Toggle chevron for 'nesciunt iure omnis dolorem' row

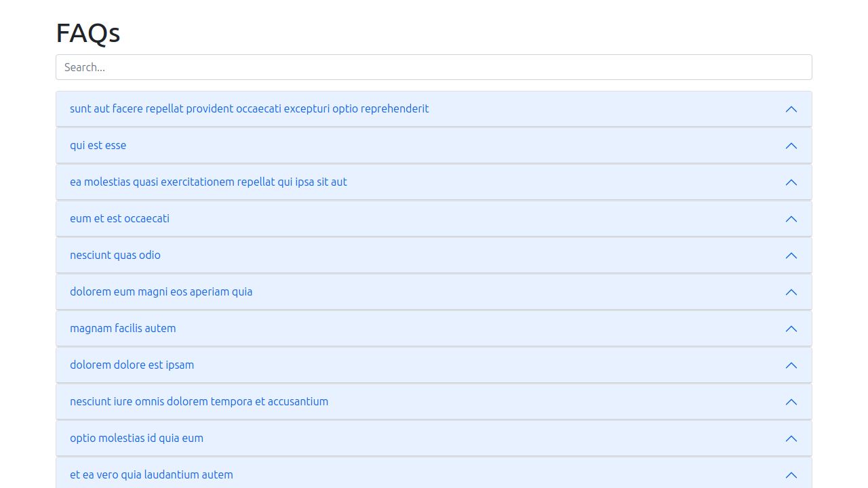click(791, 402)
